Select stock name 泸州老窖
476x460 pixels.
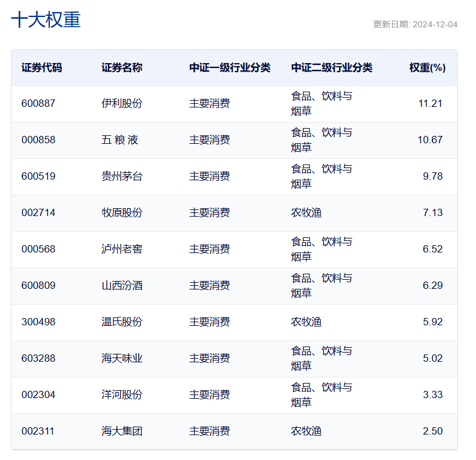[x=122, y=249]
